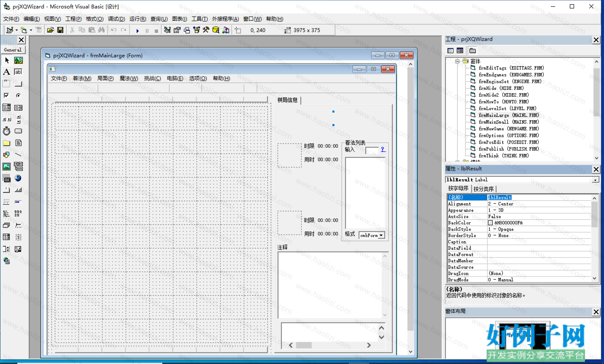Open the 工程(P) menu
This screenshot has width=604, height=364.
tap(74, 19)
